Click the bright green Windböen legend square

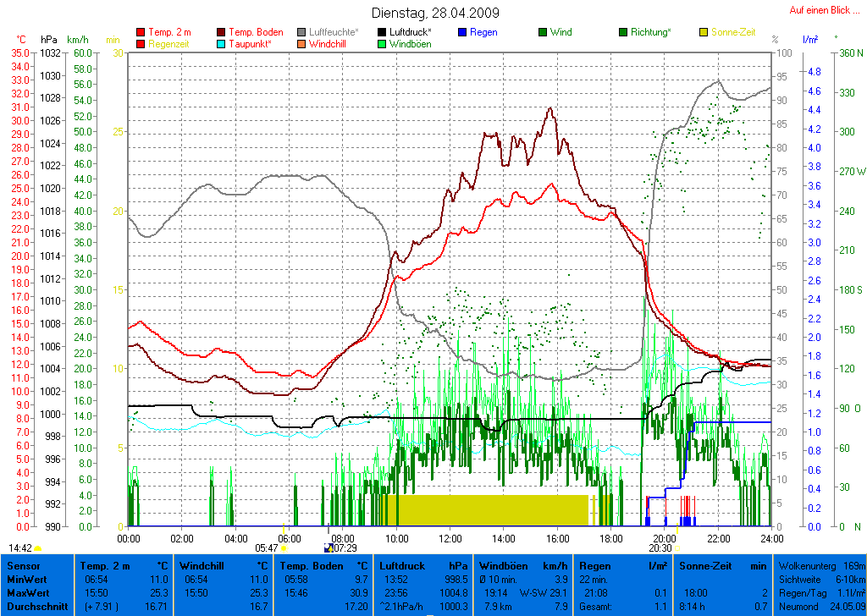tap(383, 43)
